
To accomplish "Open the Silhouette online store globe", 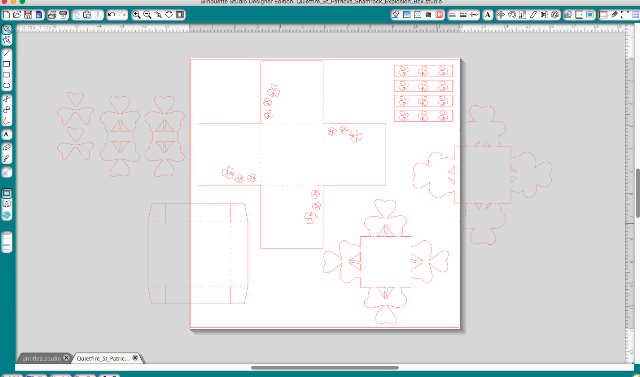I will tap(7, 215).
